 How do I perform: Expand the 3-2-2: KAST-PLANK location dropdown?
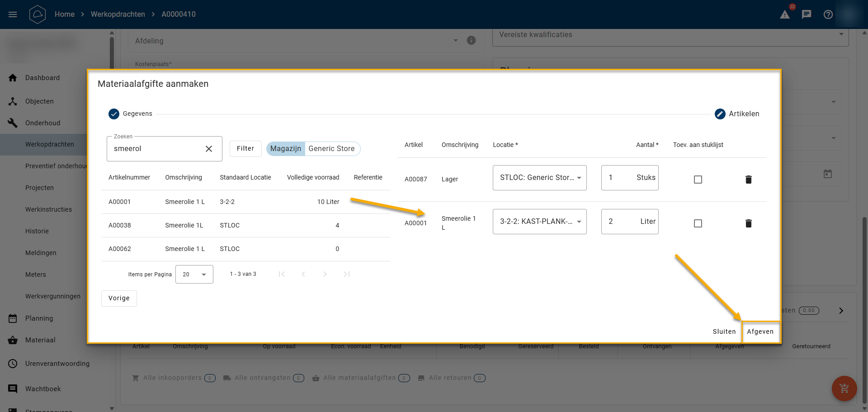pos(539,222)
